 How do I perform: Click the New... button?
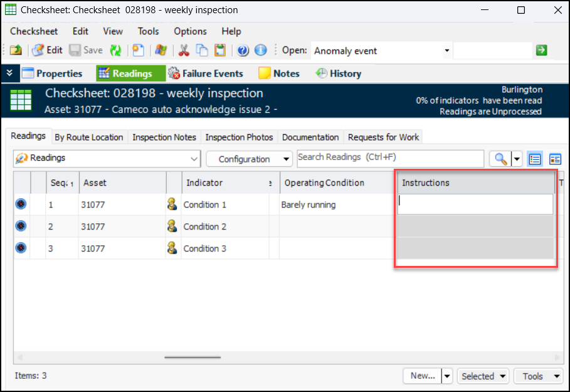(423, 376)
